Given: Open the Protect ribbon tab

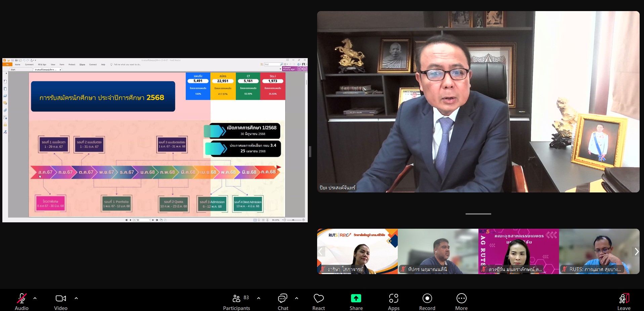Looking at the screenshot, I should pyautogui.click(x=72, y=64).
